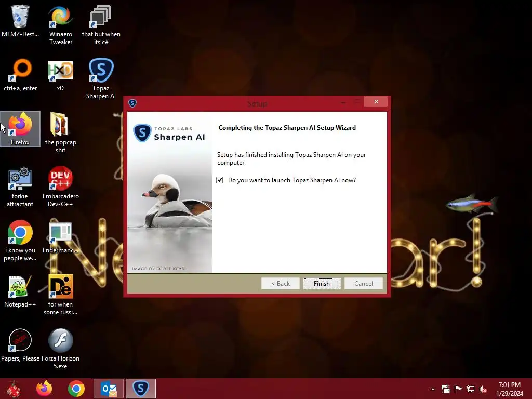Viewport: 532px width, 399px height.
Task: Select the 'ctrl+a, enter' desktop shortcut
Action: (x=20, y=75)
